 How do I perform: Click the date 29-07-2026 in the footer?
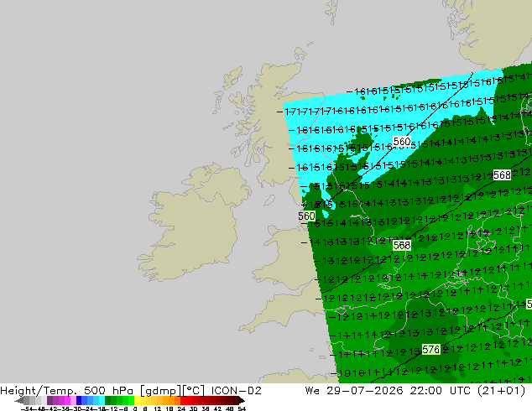point(365,391)
